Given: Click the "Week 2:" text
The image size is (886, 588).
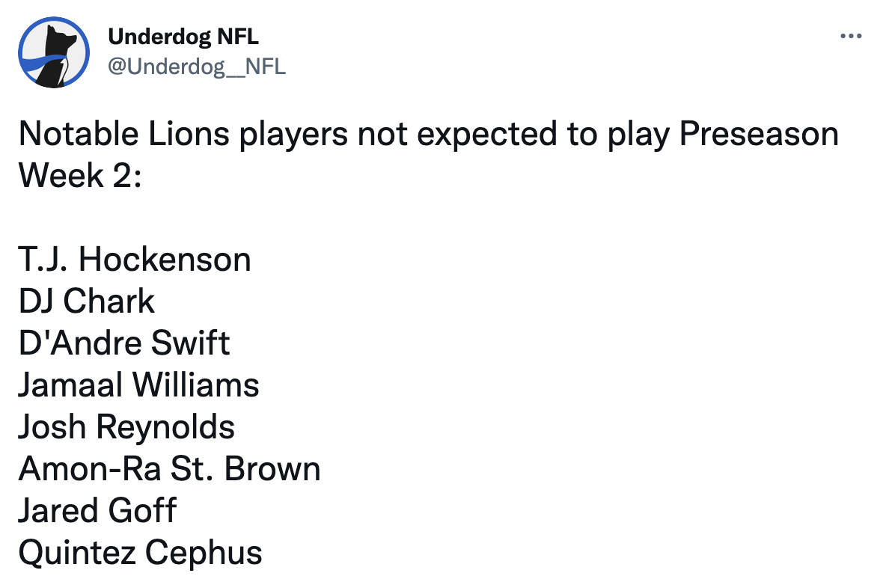Looking at the screenshot, I should tap(79, 176).
